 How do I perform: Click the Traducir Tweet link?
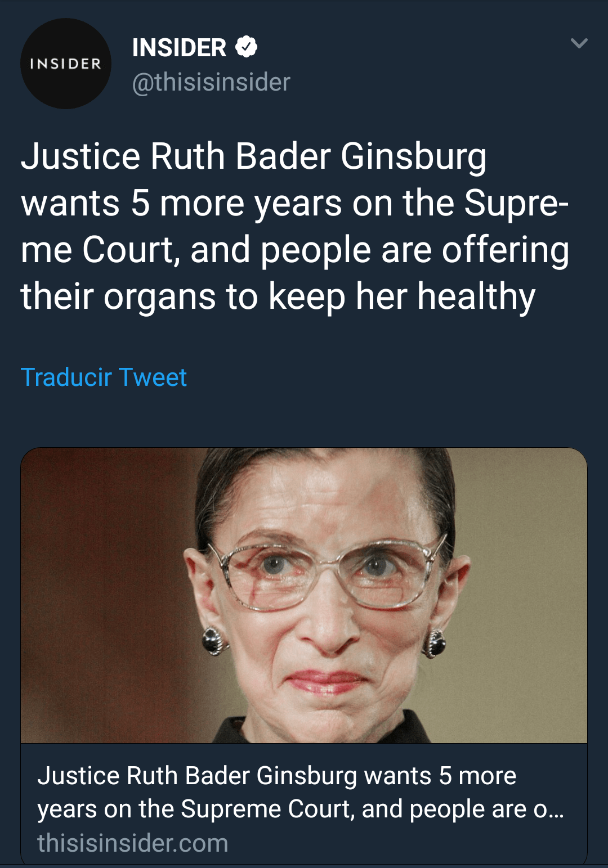(x=104, y=377)
